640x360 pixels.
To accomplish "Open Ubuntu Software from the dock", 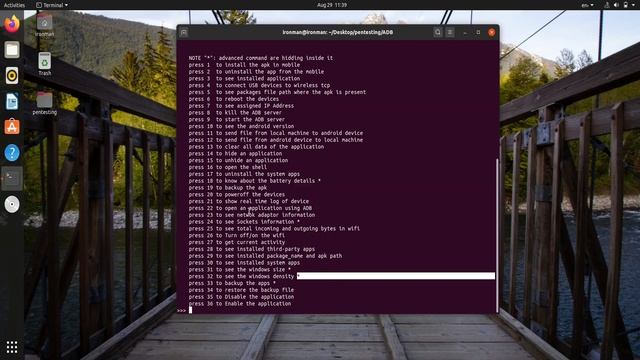I will (x=12, y=127).
